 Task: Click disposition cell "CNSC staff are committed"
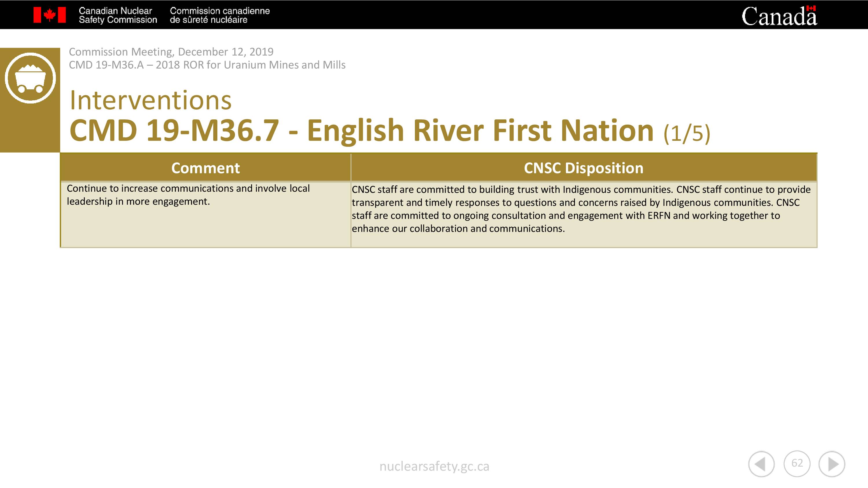coord(584,215)
